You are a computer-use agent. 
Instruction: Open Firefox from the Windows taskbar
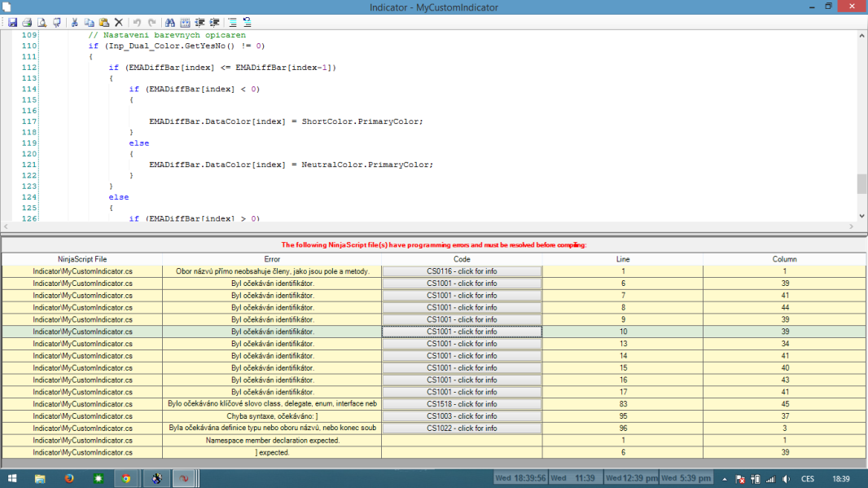point(68,478)
